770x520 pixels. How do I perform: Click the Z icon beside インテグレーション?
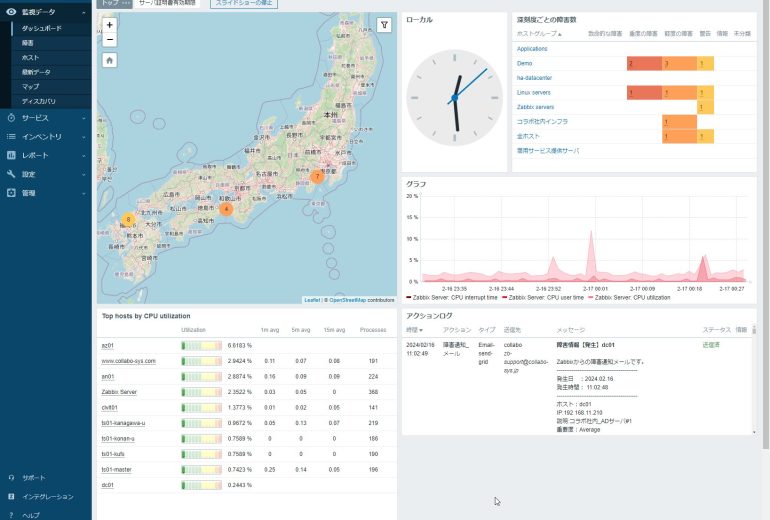[11, 496]
